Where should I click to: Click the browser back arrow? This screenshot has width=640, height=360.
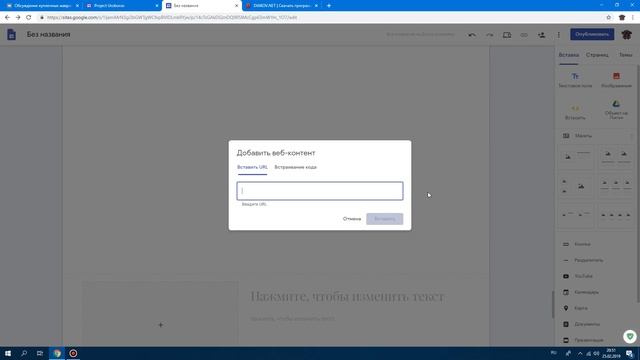[7, 18]
